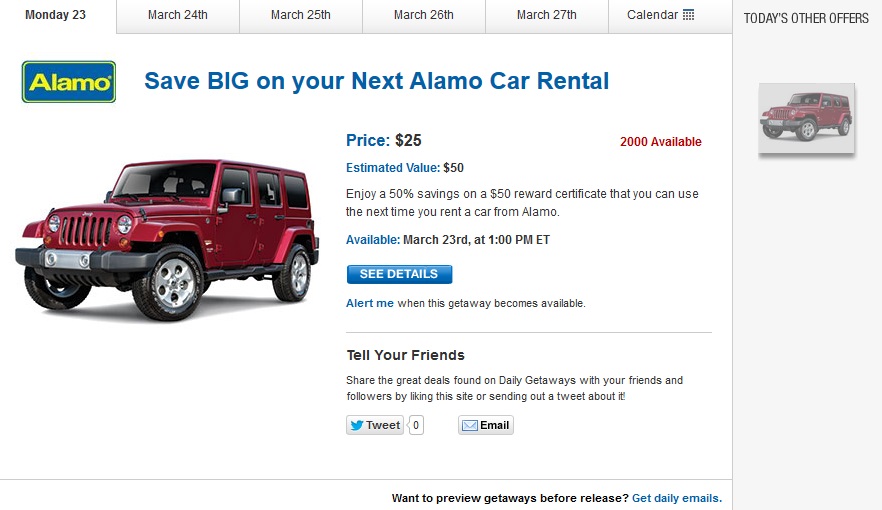Image resolution: width=882 pixels, height=510 pixels.
Task: Click the Email share button
Action: coord(486,425)
